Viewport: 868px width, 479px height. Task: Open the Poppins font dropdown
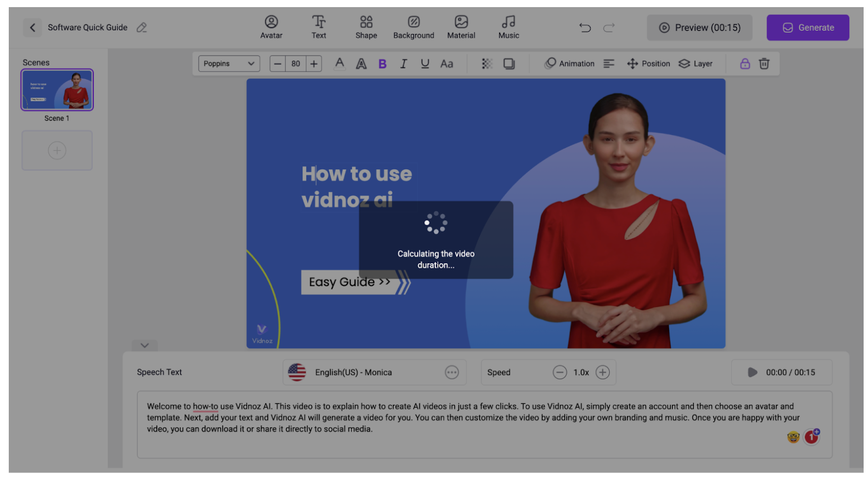(x=229, y=64)
